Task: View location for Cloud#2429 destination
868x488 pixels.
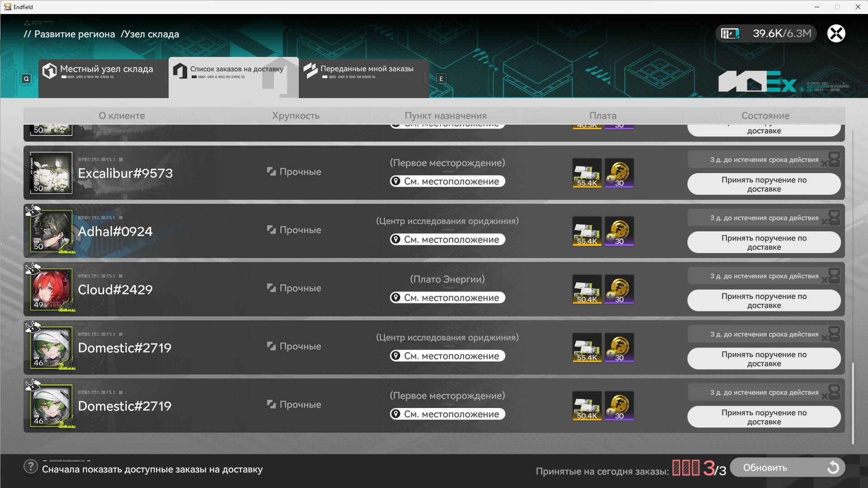Action: [x=448, y=298]
